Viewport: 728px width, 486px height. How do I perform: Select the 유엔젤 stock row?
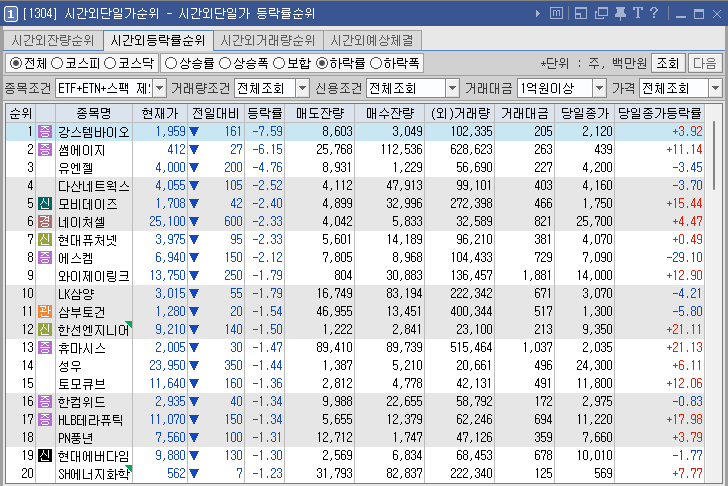[355, 168]
